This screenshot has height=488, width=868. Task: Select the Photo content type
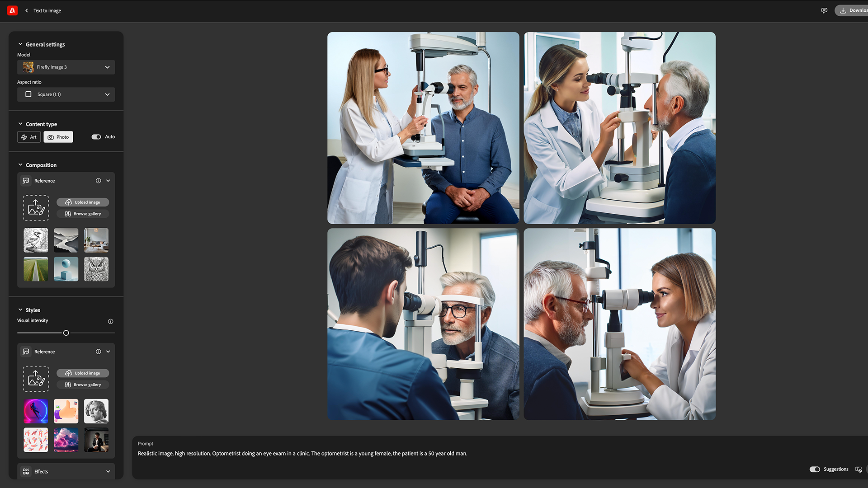[x=58, y=137]
